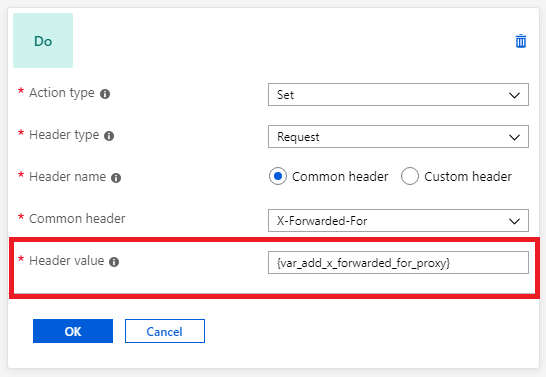Open the X-Forwarded-For common header dropdown
This screenshot has height=377, width=546.
(x=398, y=220)
